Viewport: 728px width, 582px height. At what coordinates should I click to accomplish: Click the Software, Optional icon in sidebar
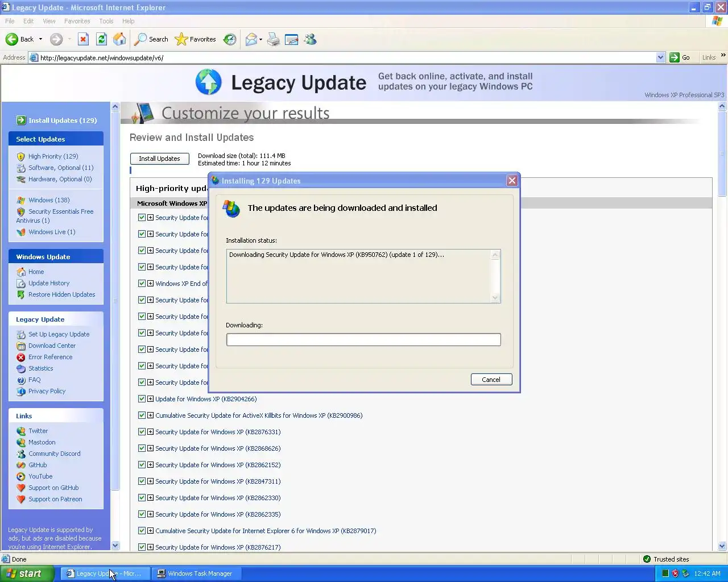pos(21,168)
